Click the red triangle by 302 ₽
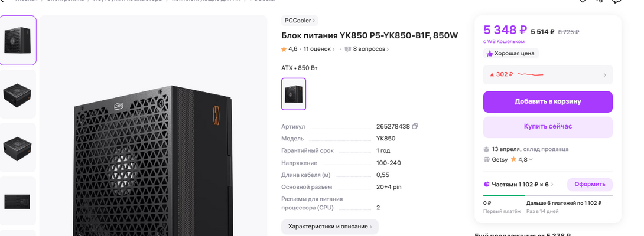The width and height of the screenshot is (644, 236). click(x=492, y=75)
